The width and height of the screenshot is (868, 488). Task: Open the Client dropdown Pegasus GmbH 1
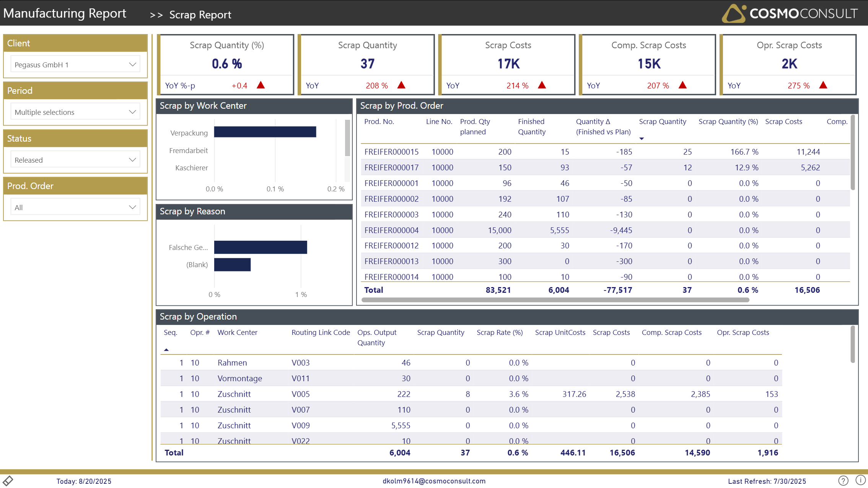pos(75,64)
